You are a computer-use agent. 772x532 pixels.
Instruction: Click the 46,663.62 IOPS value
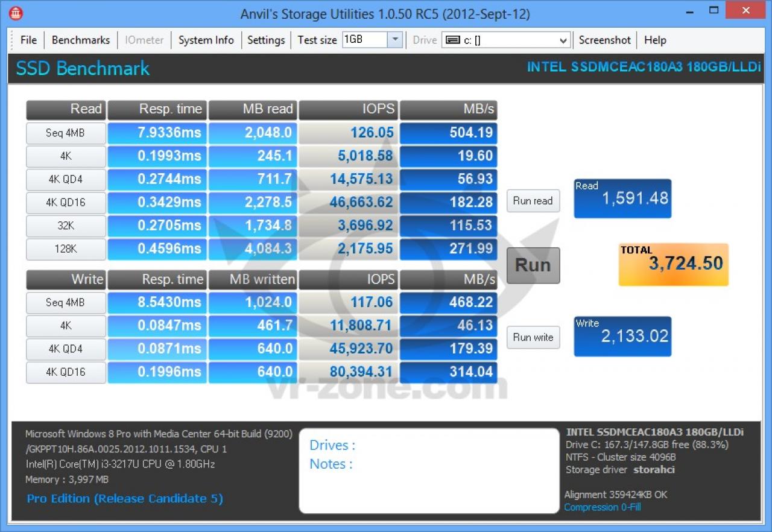[348, 202]
